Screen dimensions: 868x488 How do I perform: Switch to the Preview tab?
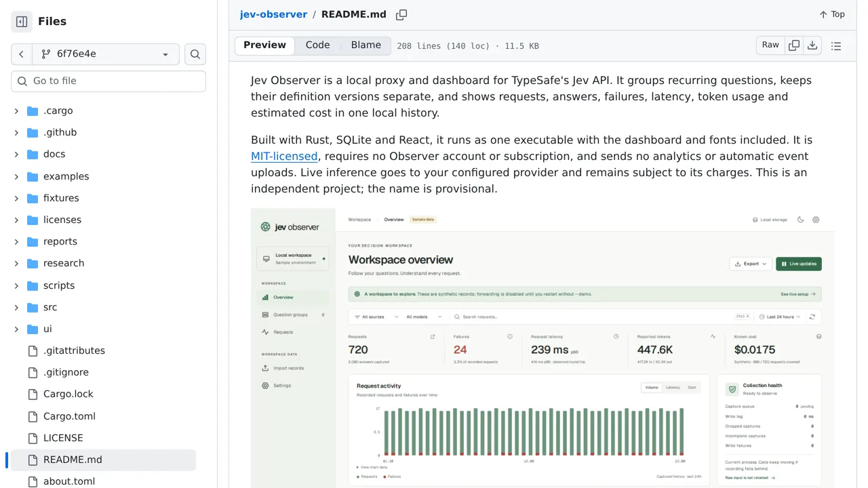pos(264,45)
